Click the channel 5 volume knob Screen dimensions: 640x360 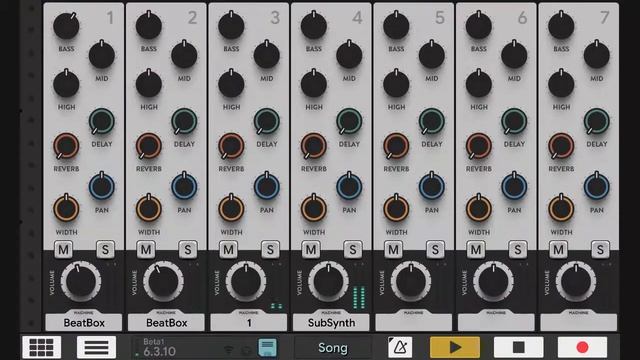[x=411, y=282]
